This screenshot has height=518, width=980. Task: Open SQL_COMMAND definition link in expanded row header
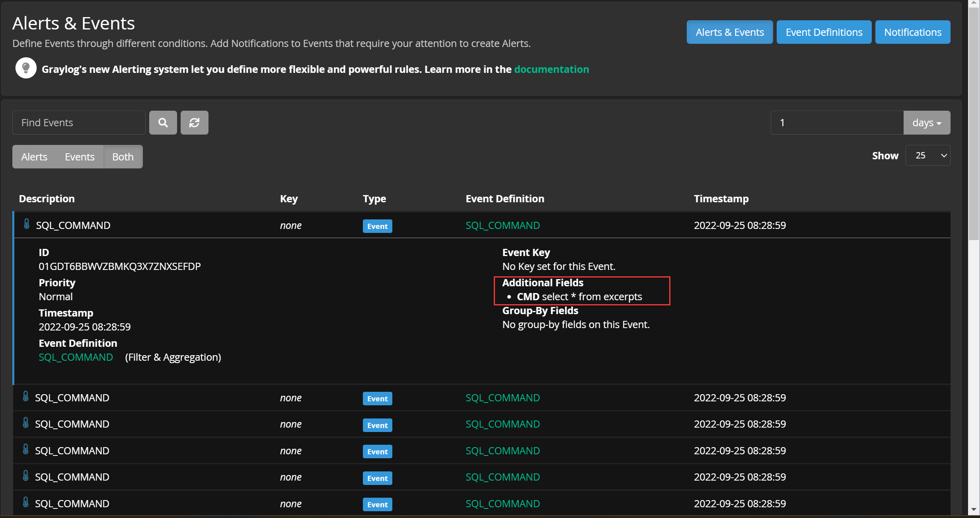503,225
